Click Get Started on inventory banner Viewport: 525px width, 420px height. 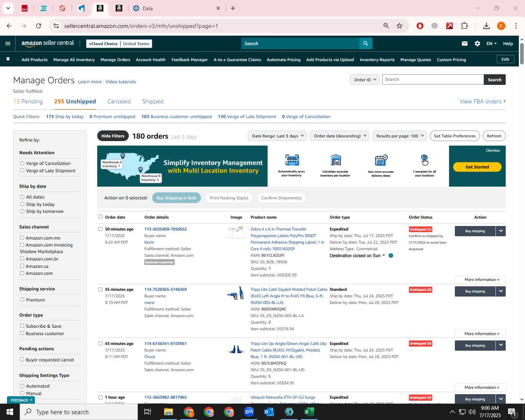[x=477, y=167]
